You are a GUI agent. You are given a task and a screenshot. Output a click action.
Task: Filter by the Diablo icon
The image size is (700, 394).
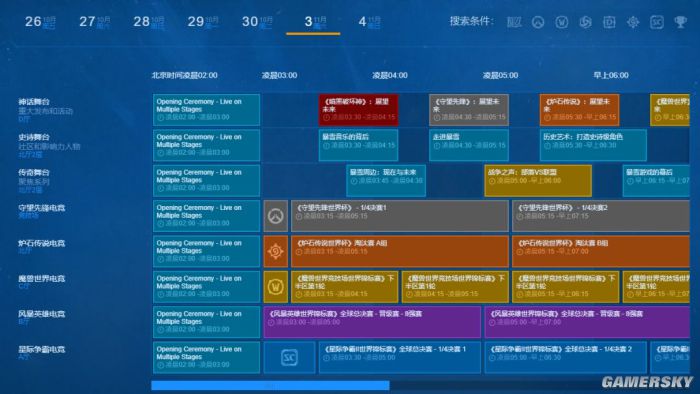point(609,22)
